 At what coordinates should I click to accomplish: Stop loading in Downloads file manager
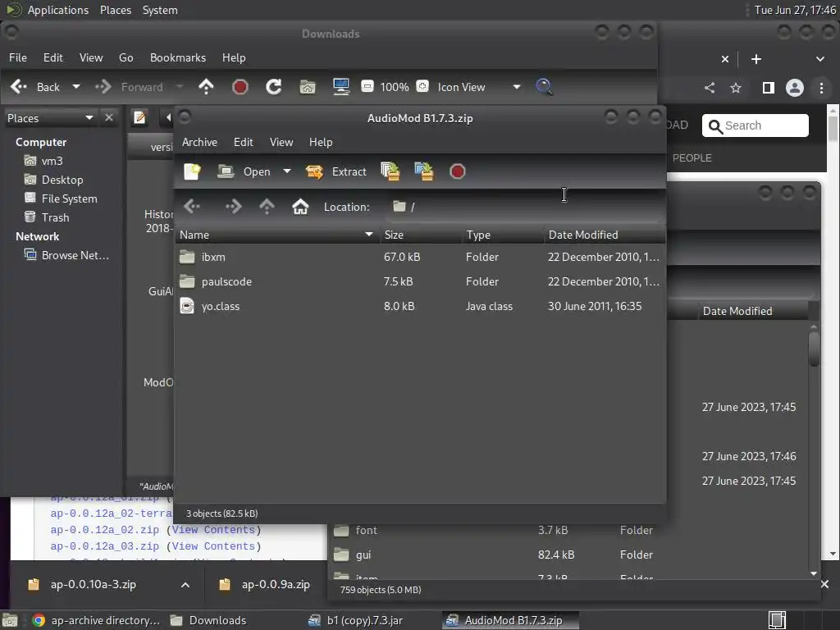pos(240,87)
